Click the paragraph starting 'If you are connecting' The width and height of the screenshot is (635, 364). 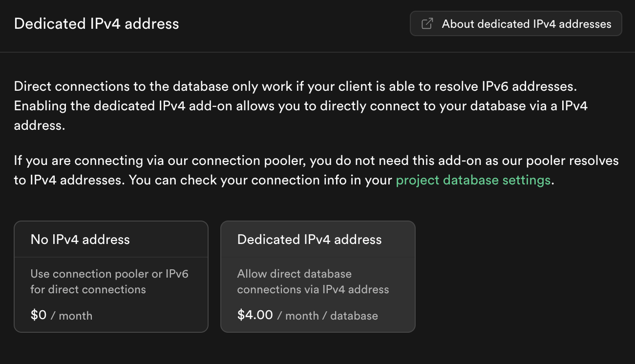pyautogui.click(x=316, y=161)
